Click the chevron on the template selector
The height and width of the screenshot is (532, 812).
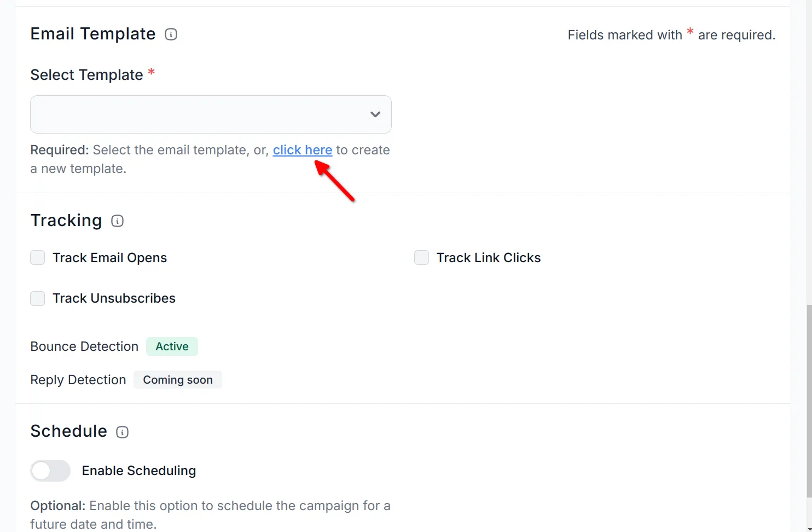[375, 114]
